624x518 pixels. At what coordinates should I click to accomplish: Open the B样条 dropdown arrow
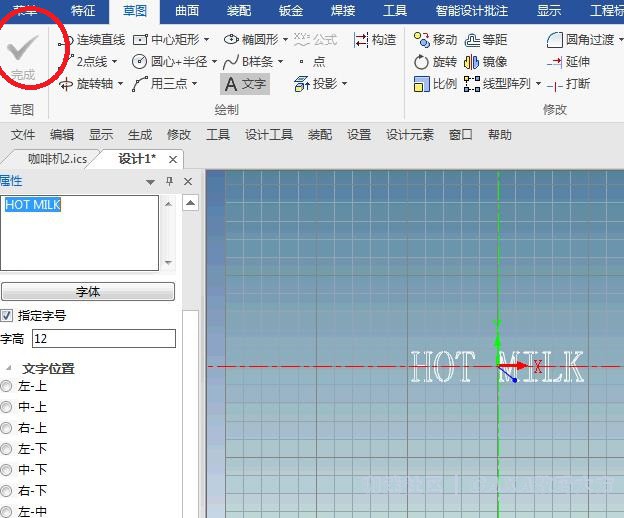pyautogui.click(x=280, y=62)
